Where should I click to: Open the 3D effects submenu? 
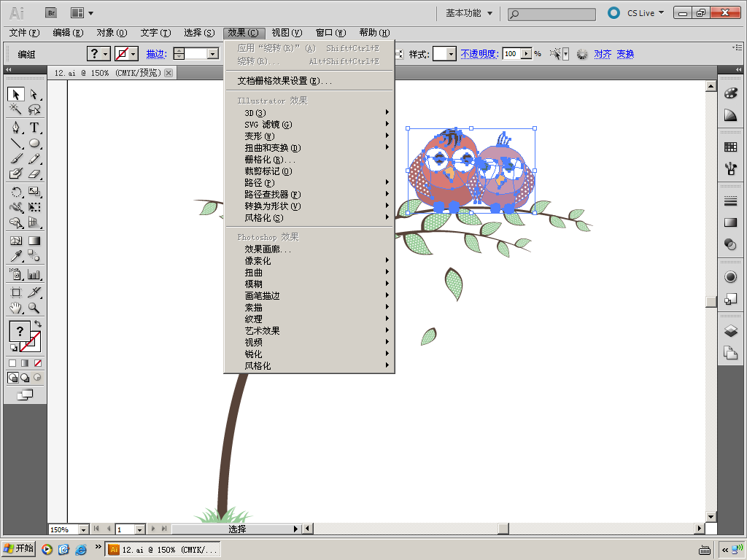(309, 113)
